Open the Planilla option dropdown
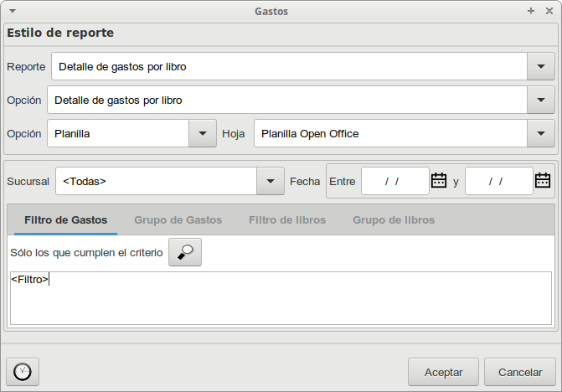Viewport: 562px width, 392px height. coord(203,133)
